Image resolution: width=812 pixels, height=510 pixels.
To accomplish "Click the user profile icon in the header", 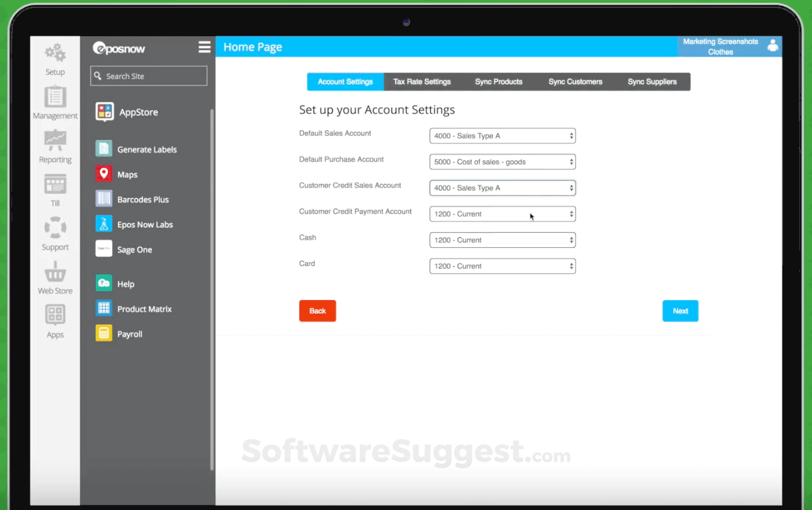I will point(773,45).
